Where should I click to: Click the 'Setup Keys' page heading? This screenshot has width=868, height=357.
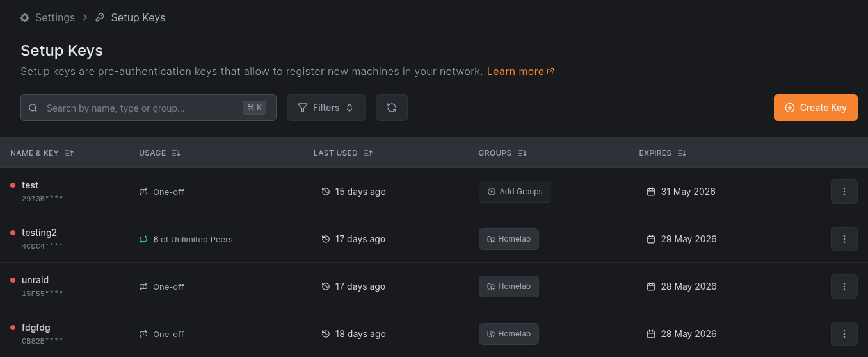click(61, 51)
